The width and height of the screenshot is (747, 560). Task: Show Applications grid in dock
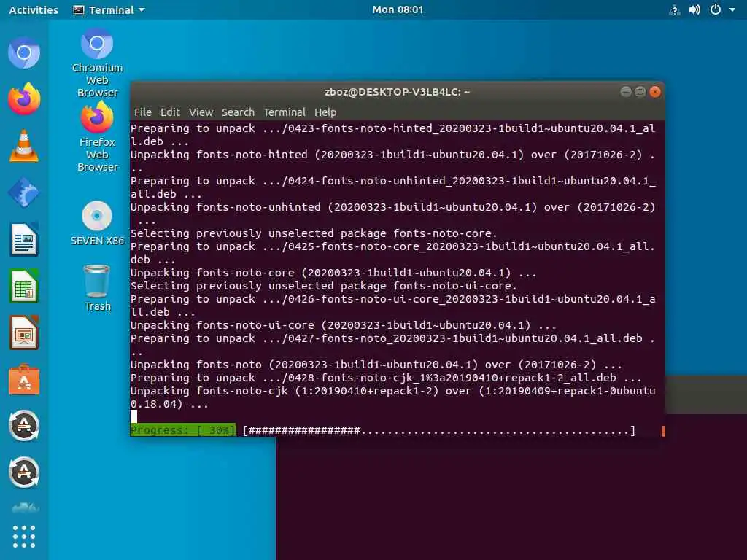24,537
